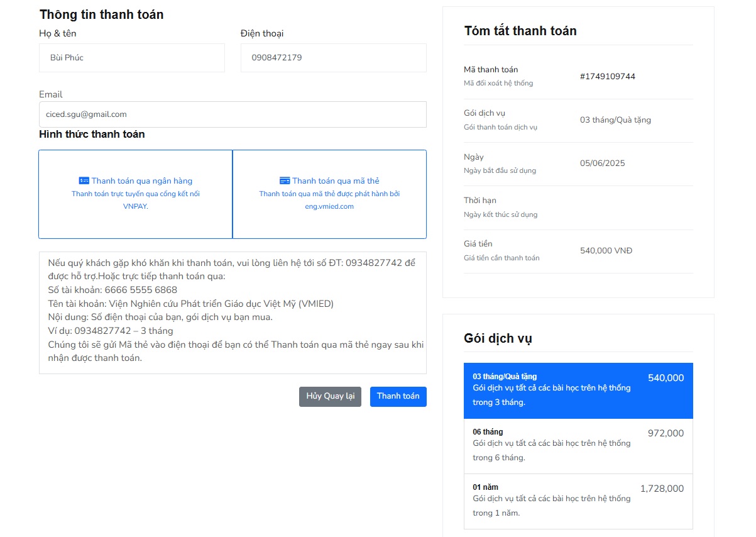Choose the 03 tháng/Quà tặng package

(578, 390)
